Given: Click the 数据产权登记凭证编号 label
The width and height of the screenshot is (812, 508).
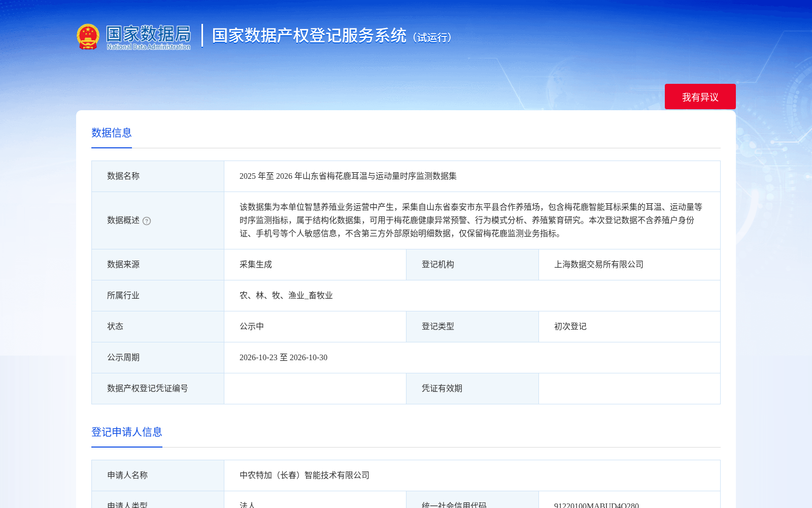Looking at the screenshot, I should click(x=148, y=388).
